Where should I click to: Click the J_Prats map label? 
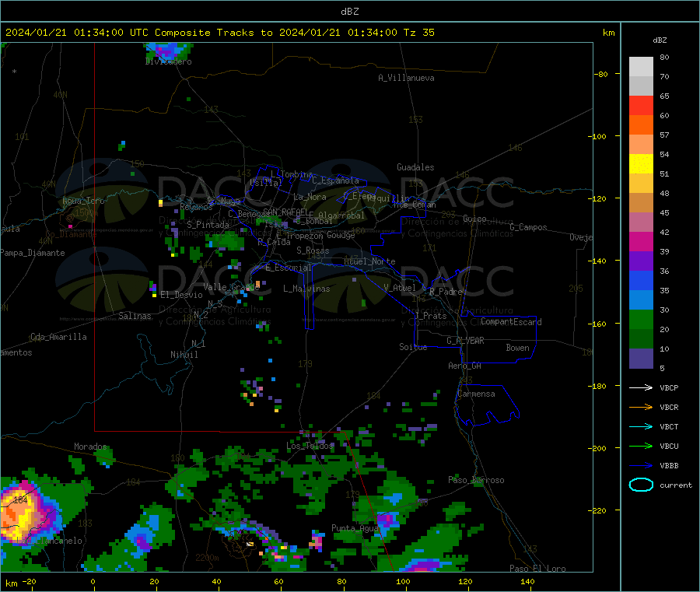tap(431, 316)
